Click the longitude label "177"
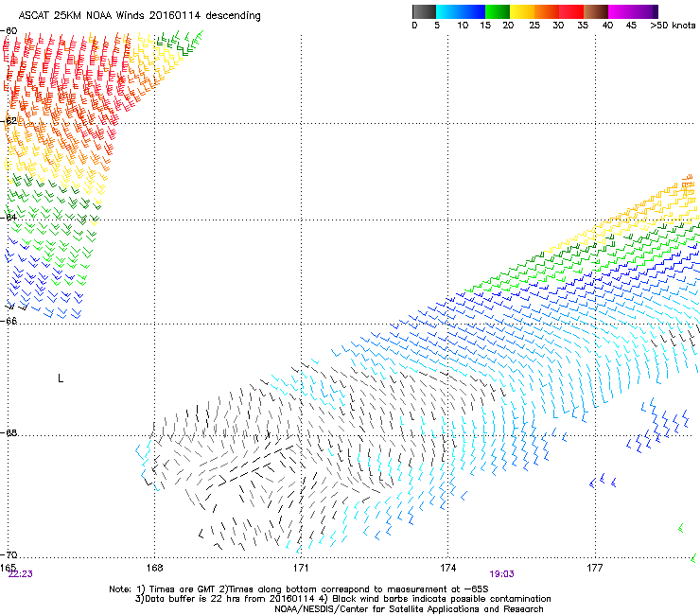Viewport: 700px width, 615px height. coord(595,568)
